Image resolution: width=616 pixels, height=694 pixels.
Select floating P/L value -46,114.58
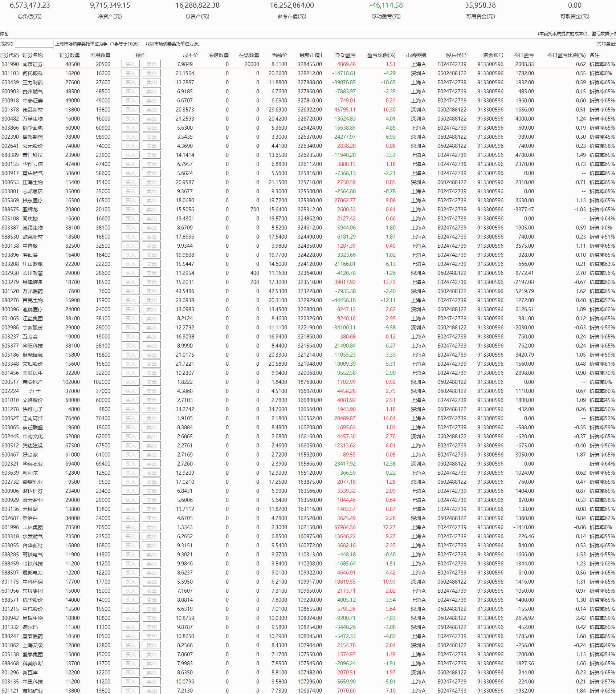[386, 5]
